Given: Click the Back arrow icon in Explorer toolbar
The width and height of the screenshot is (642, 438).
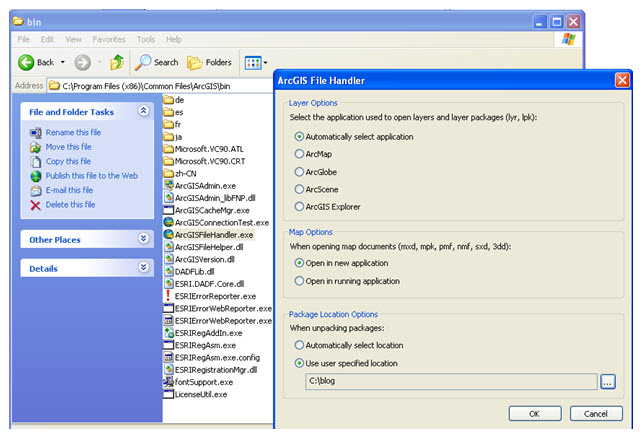Looking at the screenshot, I should click(x=26, y=63).
